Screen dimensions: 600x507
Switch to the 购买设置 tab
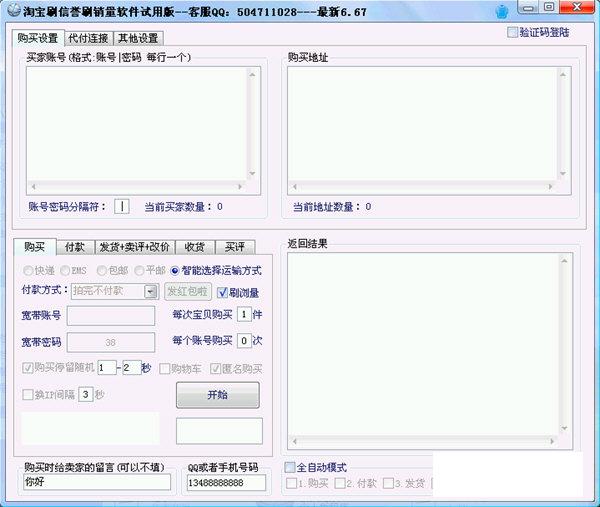[x=38, y=38]
